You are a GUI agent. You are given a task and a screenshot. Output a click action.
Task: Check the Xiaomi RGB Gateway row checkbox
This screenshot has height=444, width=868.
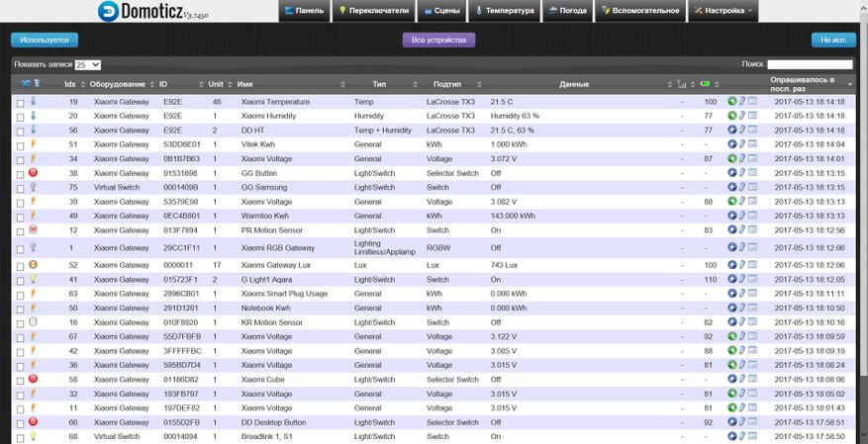[21, 249]
